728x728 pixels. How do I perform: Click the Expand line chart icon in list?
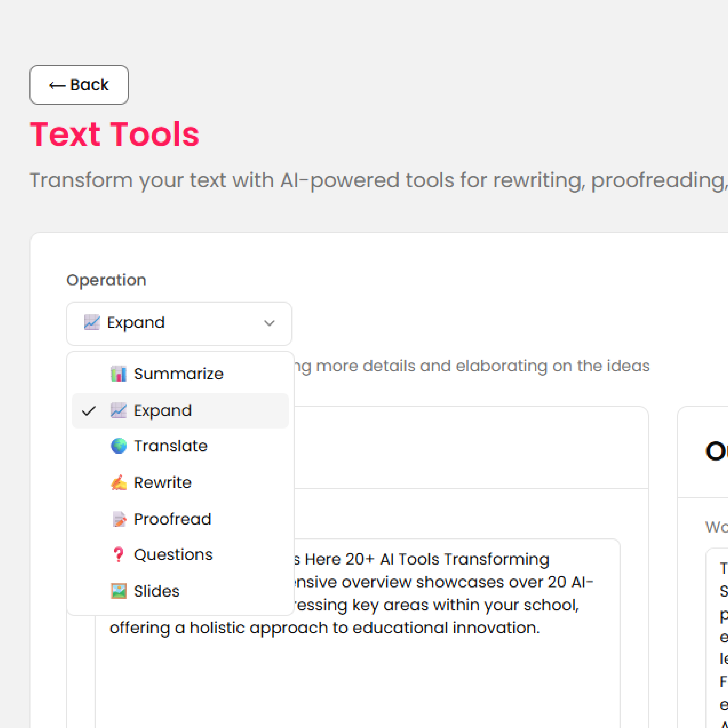pos(118,411)
